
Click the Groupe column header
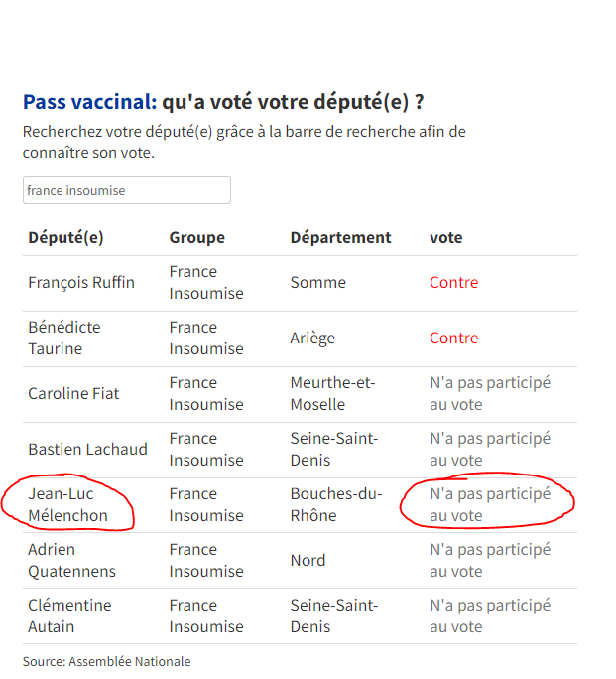coord(196,238)
